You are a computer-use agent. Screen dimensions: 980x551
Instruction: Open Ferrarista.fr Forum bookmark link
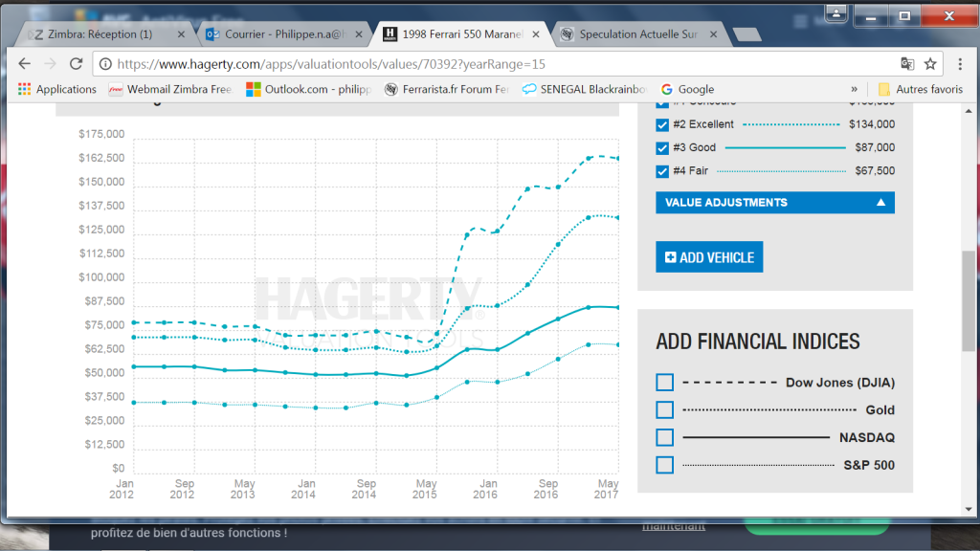447,89
